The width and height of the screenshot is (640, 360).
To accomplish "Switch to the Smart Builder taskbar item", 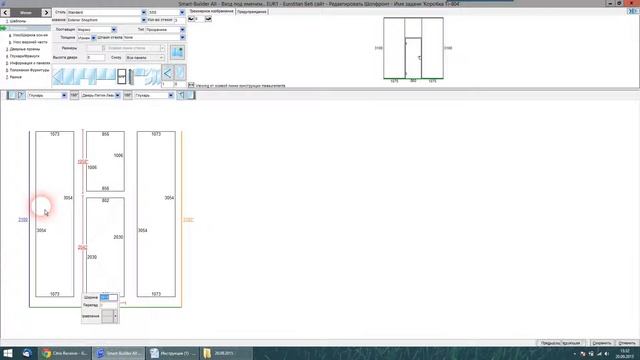I will click(119, 353).
